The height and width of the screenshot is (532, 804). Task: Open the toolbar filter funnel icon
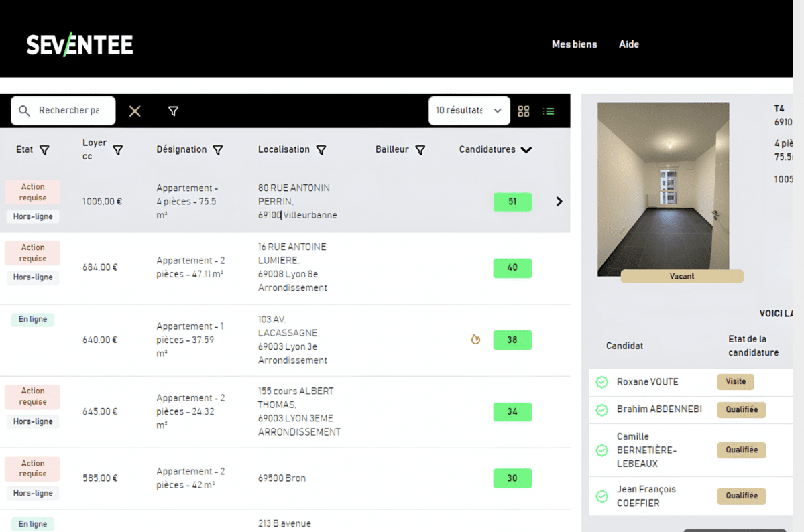[x=173, y=111]
